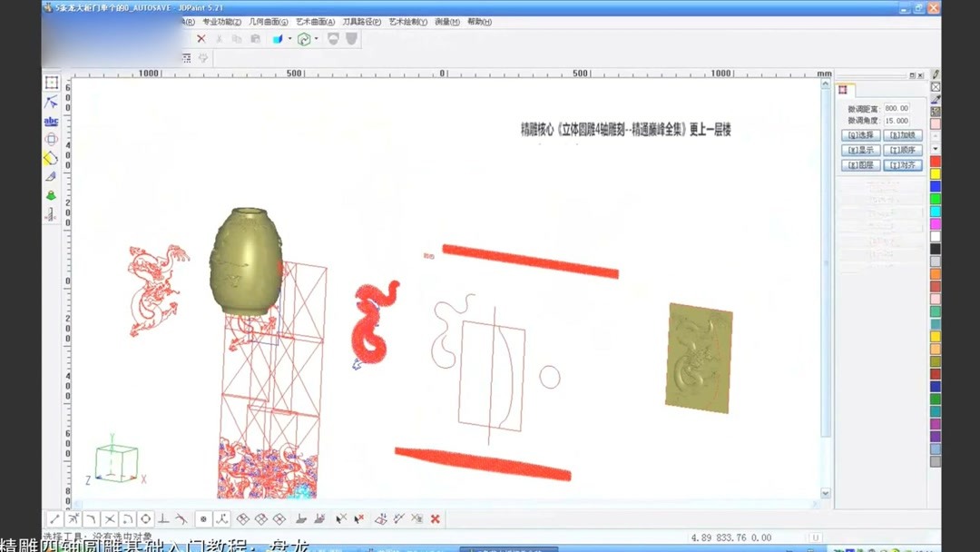The height and width of the screenshot is (552, 980).
Task: Click the eyedropper icon on right sidebar
Action: (935, 99)
